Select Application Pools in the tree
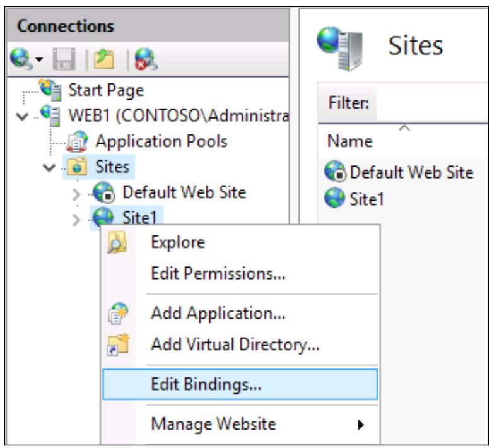 (161, 141)
